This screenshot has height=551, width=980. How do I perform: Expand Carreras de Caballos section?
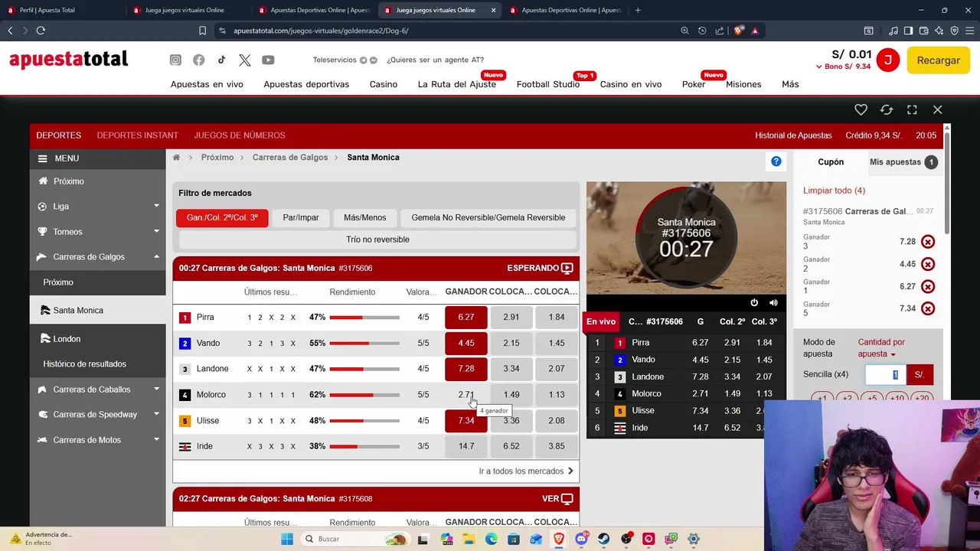point(97,390)
